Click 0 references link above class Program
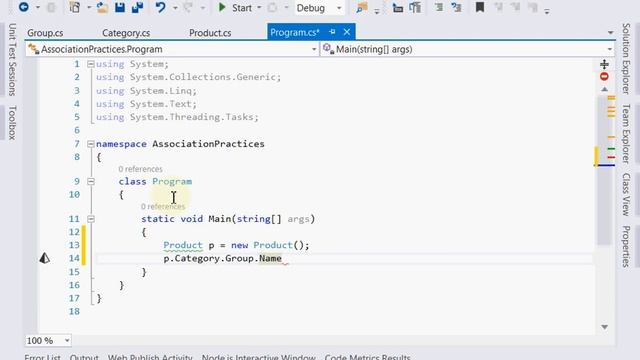This screenshot has height=360, width=640. 140,169
